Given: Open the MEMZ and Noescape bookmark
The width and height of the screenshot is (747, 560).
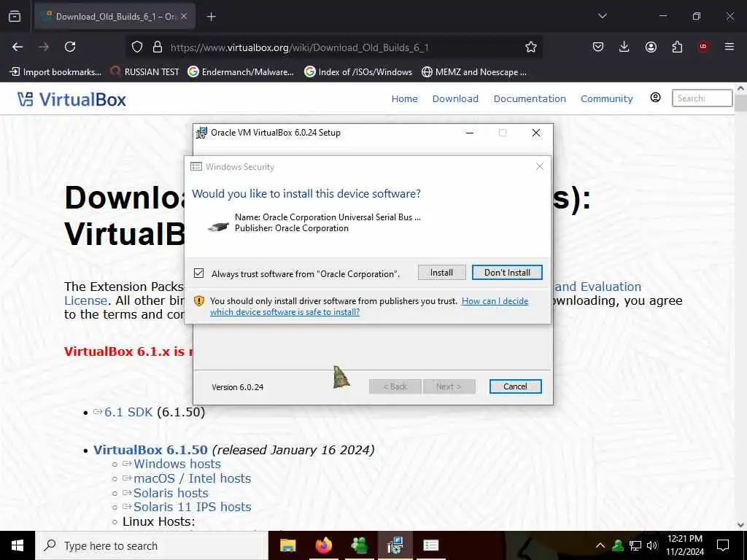Looking at the screenshot, I should [474, 72].
